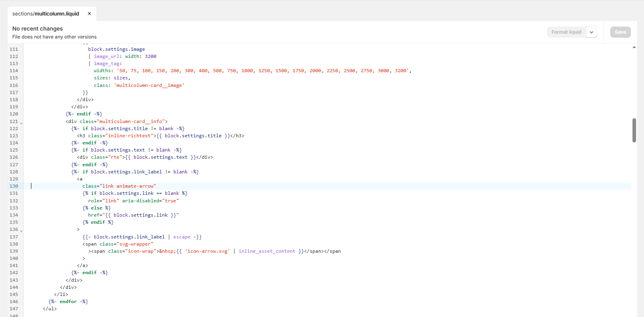Click the 'icon-arrow.svg' string on line 139

click(x=207, y=251)
